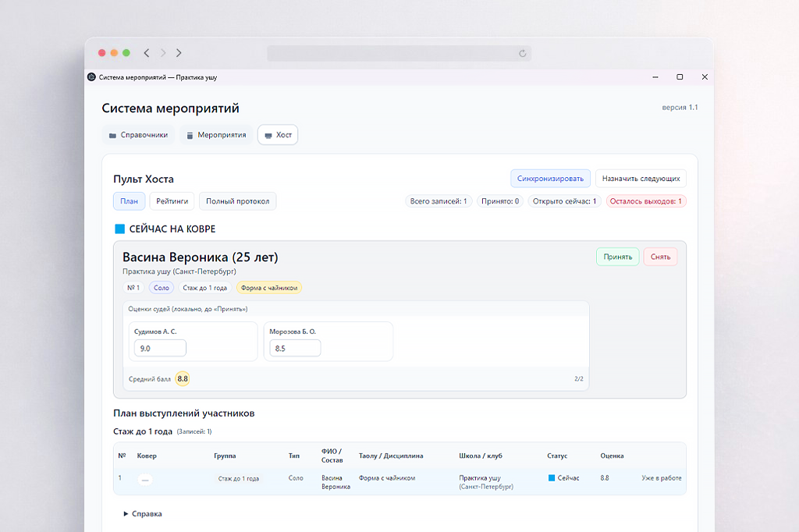799x532 pixels.
Task: Click the reload icon in address bar
Action: pyautogui.click(x=523, y=53)
